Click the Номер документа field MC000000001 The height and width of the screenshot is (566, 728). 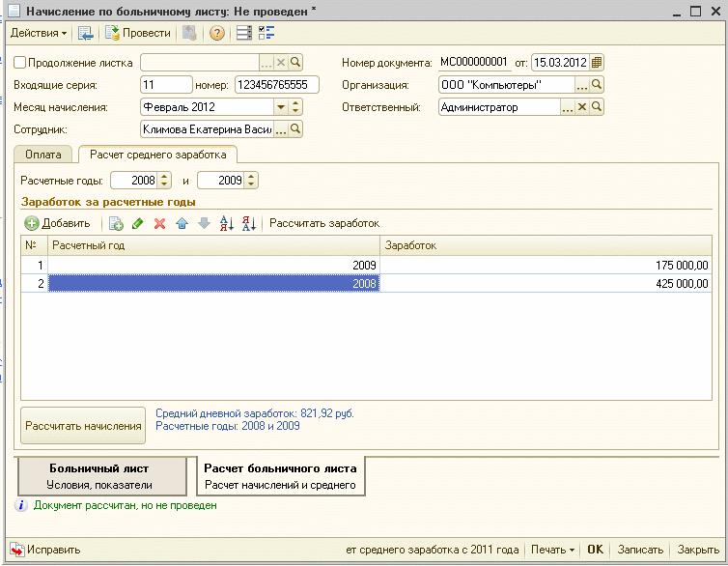coord(474,62)
